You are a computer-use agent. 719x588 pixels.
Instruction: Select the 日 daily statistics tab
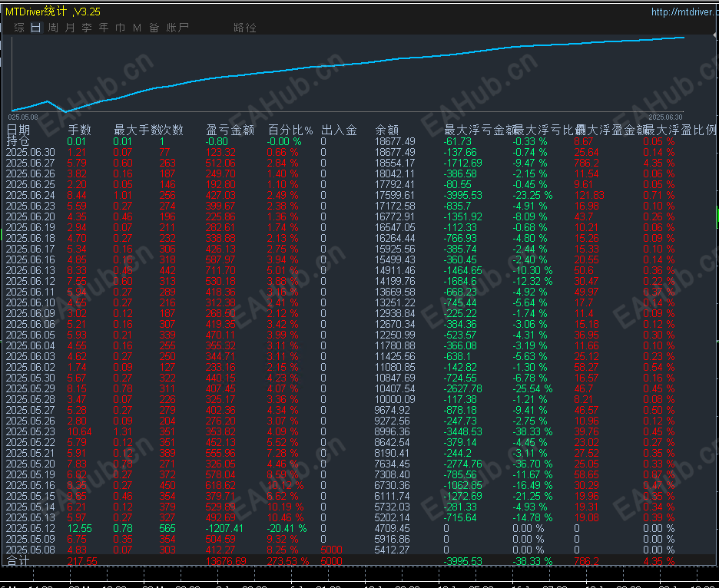[x=36, y=28]
